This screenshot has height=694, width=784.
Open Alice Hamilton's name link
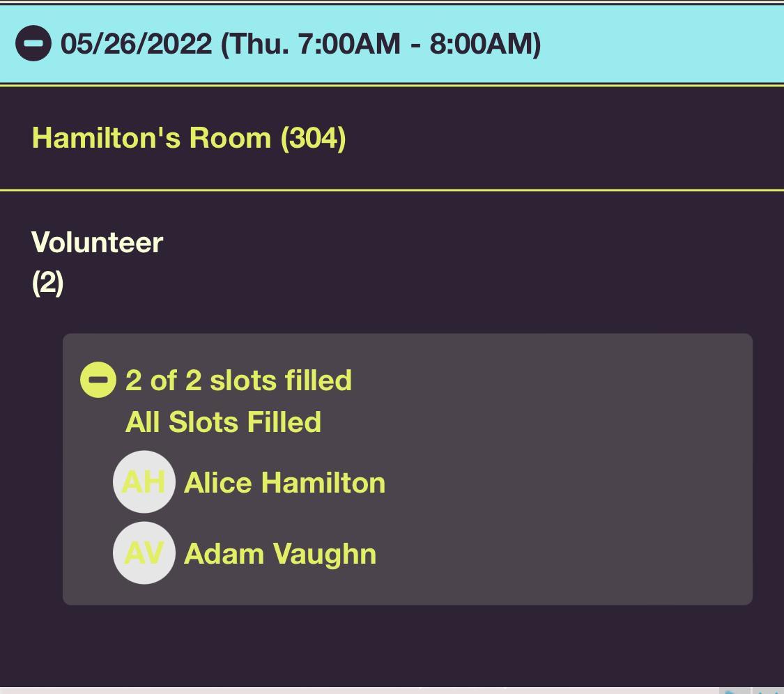284,483
